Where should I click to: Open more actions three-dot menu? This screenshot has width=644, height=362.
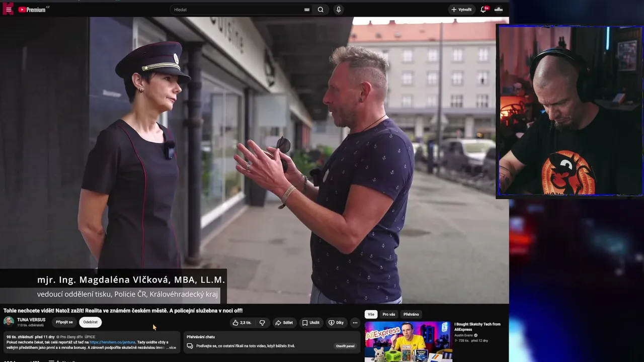pos(355,323)
